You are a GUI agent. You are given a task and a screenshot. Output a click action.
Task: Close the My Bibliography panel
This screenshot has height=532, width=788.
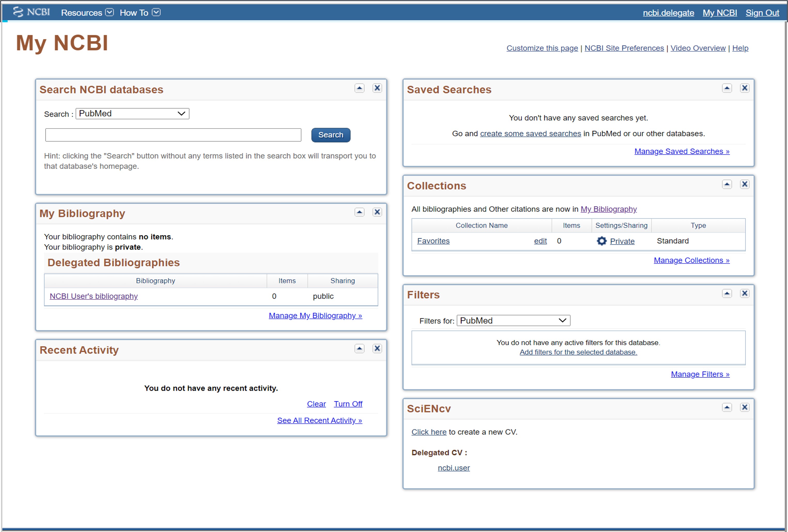click(377, 212)
